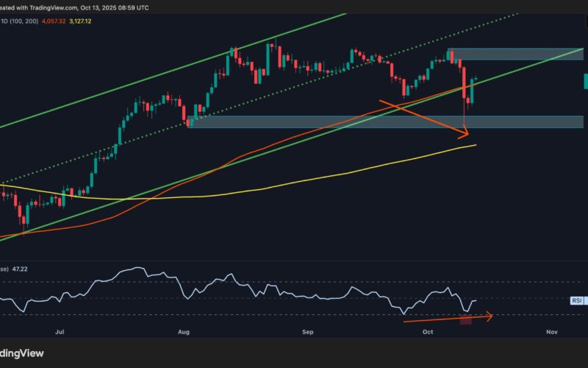Click the Aug label on time axis
The width and height of the screenshot is (588, 368).
point(183,332)
